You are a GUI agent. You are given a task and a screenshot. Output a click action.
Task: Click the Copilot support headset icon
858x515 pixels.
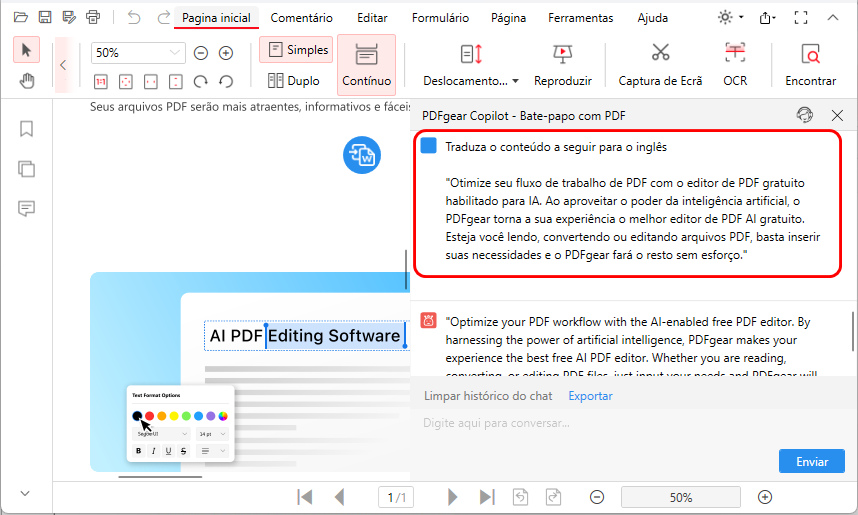pos(804,115)
